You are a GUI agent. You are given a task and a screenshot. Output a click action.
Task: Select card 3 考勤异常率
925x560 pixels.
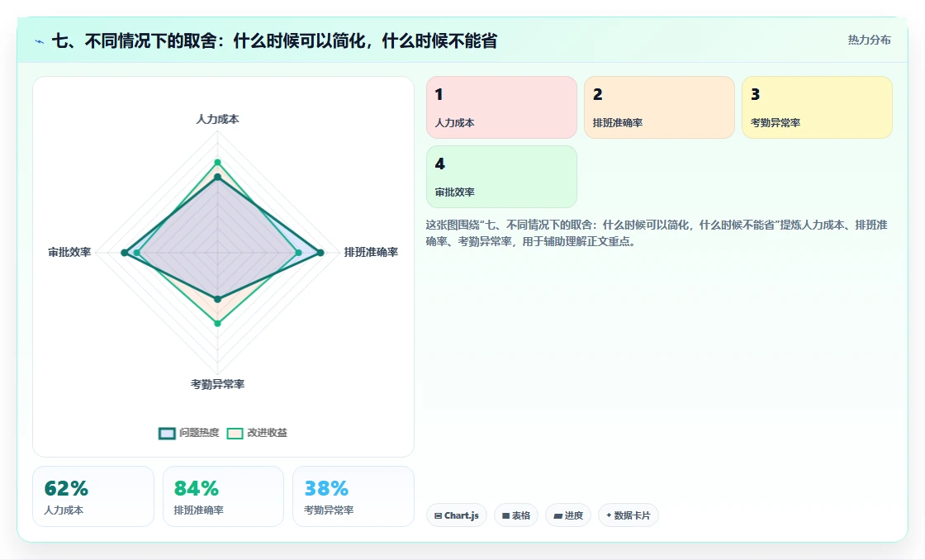tap(817, 107)
